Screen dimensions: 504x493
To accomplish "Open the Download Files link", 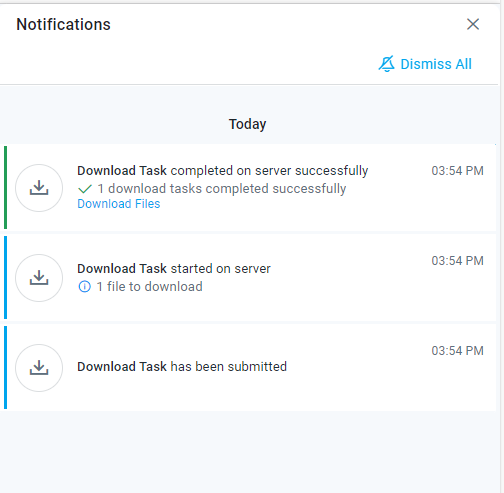I will 119,204.
